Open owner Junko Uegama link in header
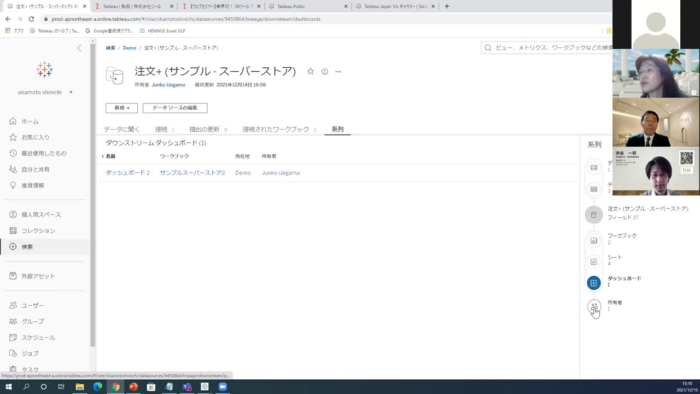This screenshot has width=700, height=394. tap(168, 85)
